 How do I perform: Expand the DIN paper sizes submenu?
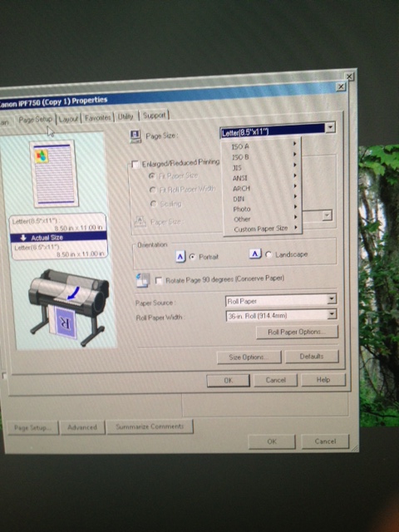click(263, 198)
